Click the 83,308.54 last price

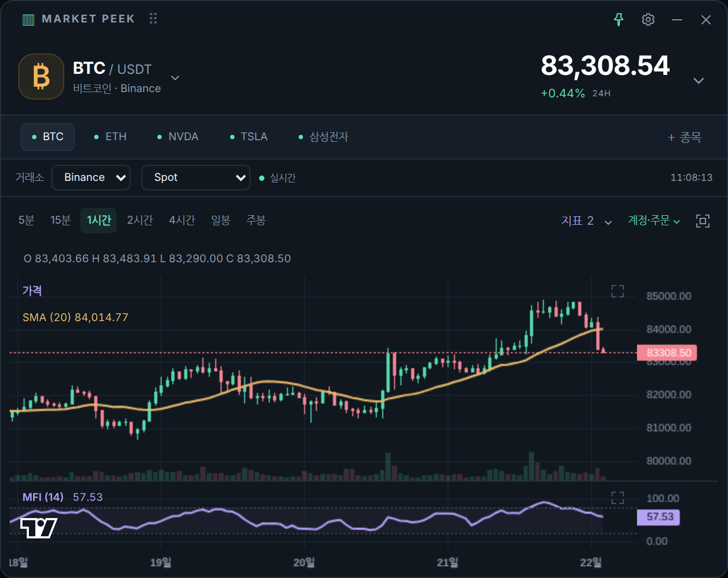point(605,66)
